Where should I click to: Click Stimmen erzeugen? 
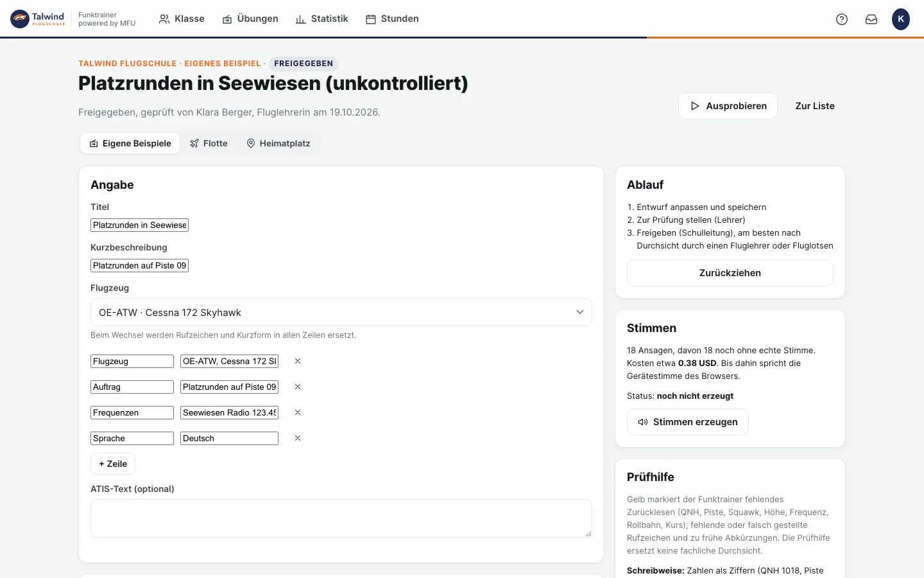(688, 422)
